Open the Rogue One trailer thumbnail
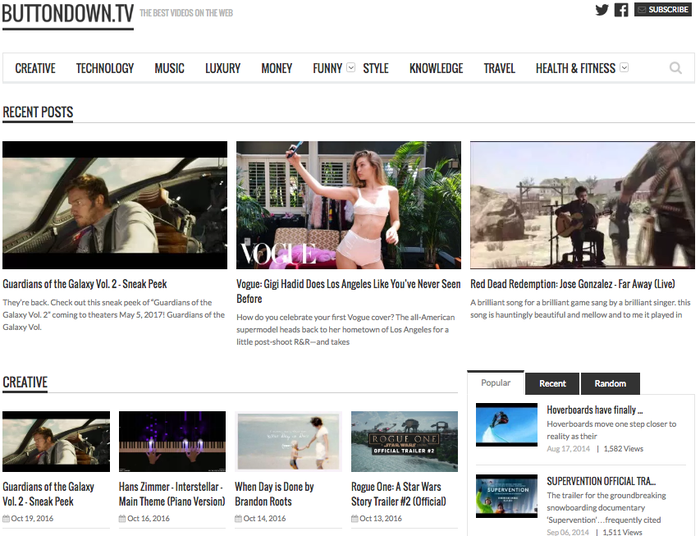Screen dimensions: 700x536 (404, 440)
